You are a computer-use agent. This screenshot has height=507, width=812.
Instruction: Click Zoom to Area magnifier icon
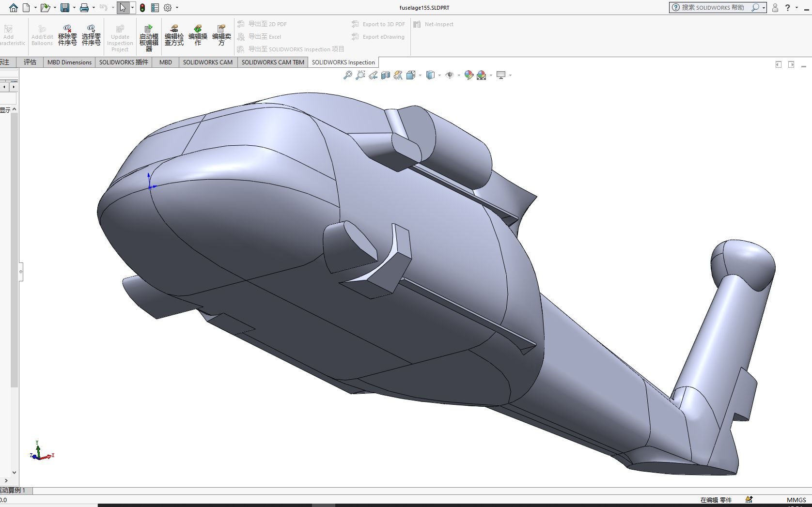point(360,75)
